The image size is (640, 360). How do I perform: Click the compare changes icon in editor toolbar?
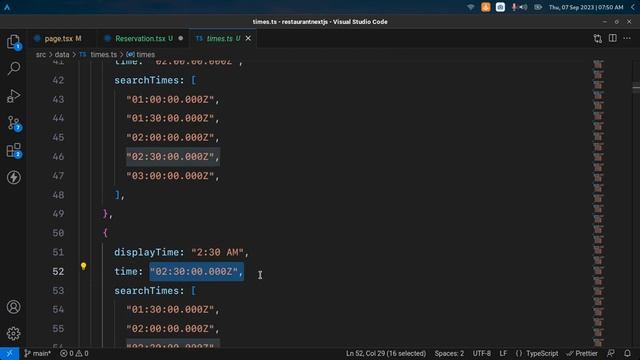598,38
